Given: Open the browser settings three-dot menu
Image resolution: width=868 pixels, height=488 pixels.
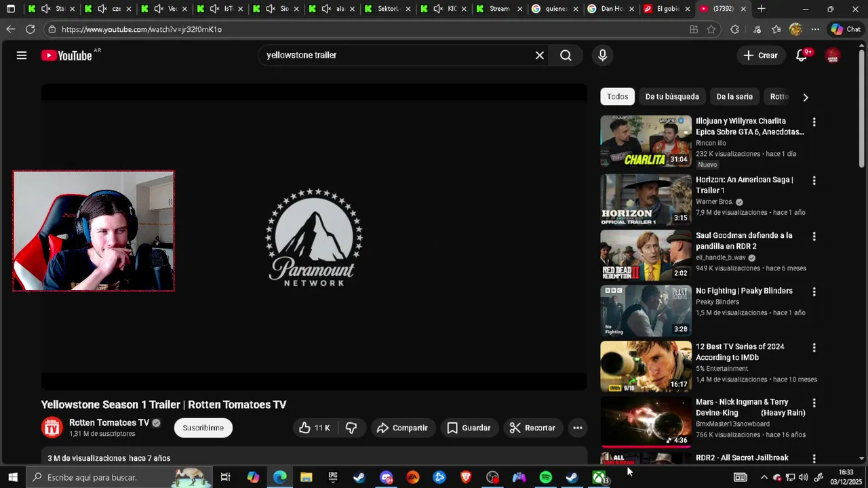Looking at the screenshot, I should click(815, 29).
